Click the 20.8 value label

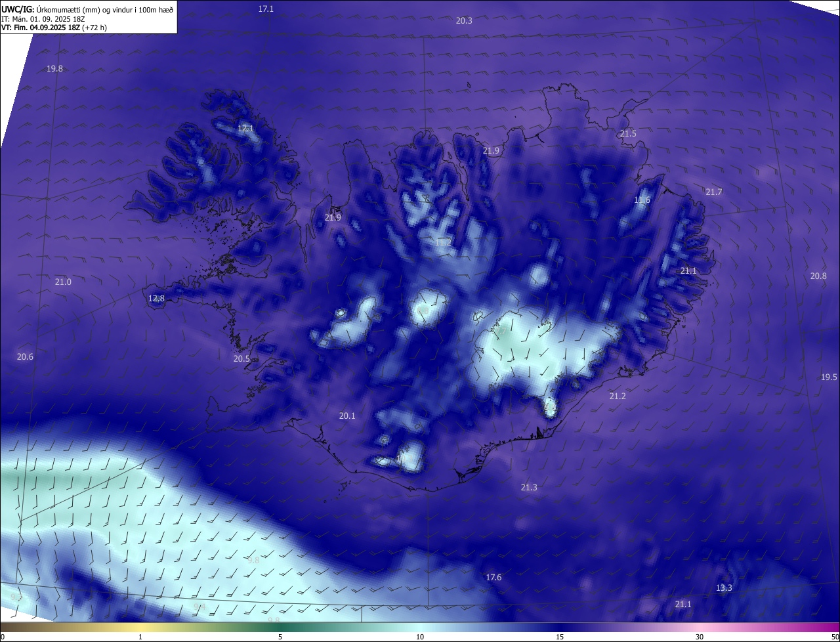coord(818,276)
